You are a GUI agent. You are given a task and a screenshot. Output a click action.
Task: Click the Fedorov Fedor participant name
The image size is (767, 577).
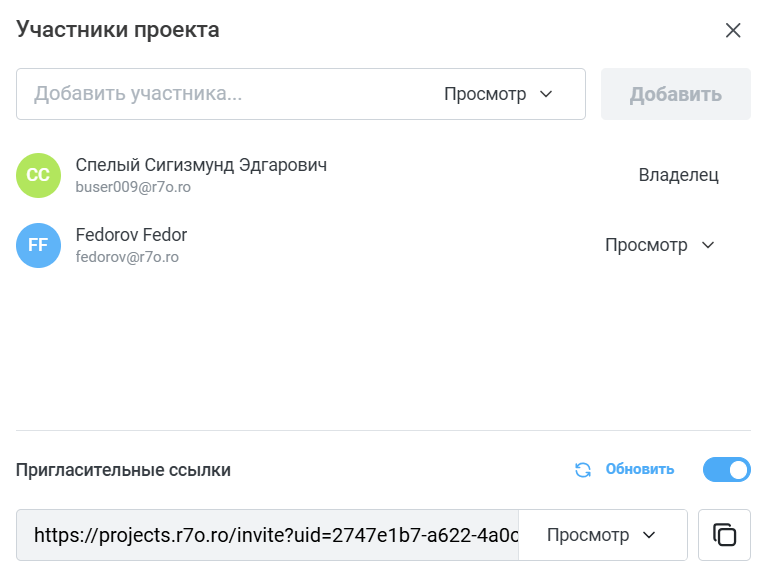[x=131, y=235]
